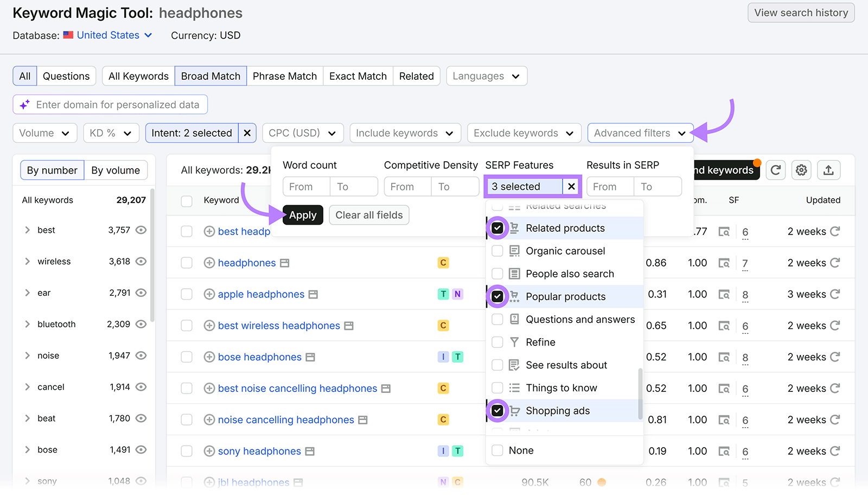Viewport: 868px width, 495px height.
Task: Open Include keywords dropdown
Action: [x=405, y=133]
